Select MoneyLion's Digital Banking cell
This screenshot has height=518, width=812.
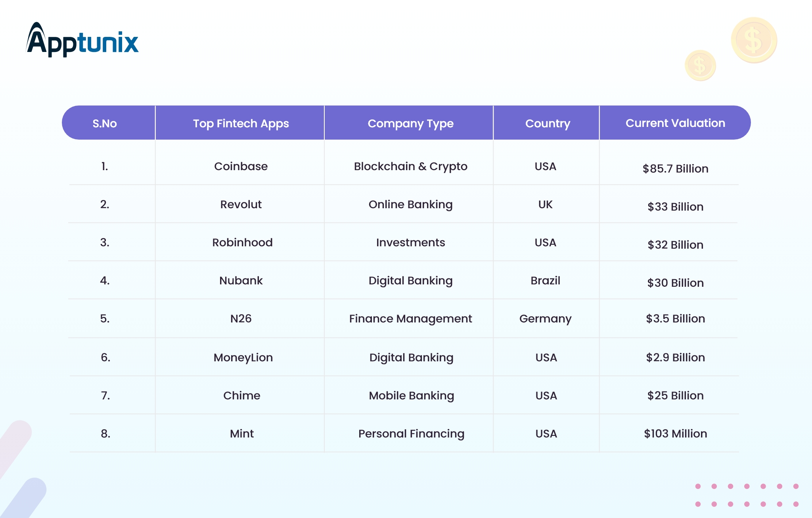click(x=411, y=357)
